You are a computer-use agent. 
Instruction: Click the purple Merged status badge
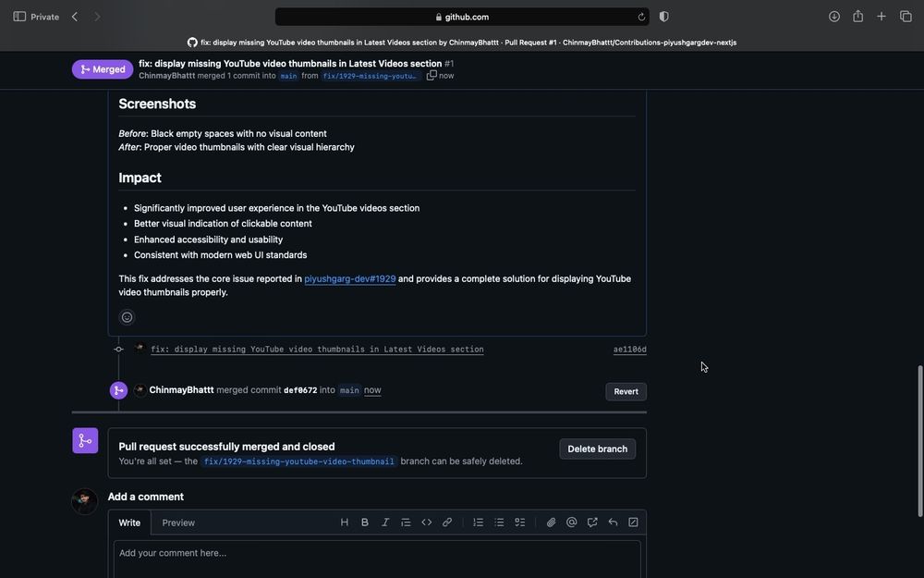[x=103, y=69]
